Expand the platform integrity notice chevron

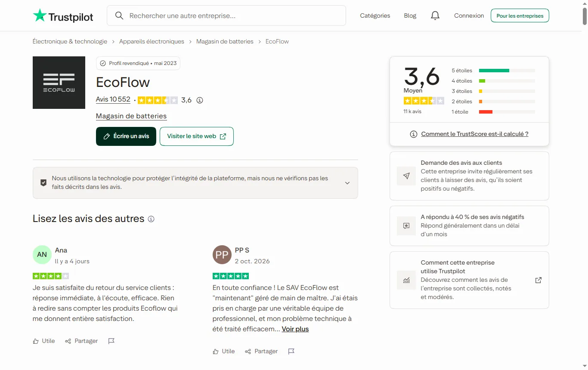347,183
